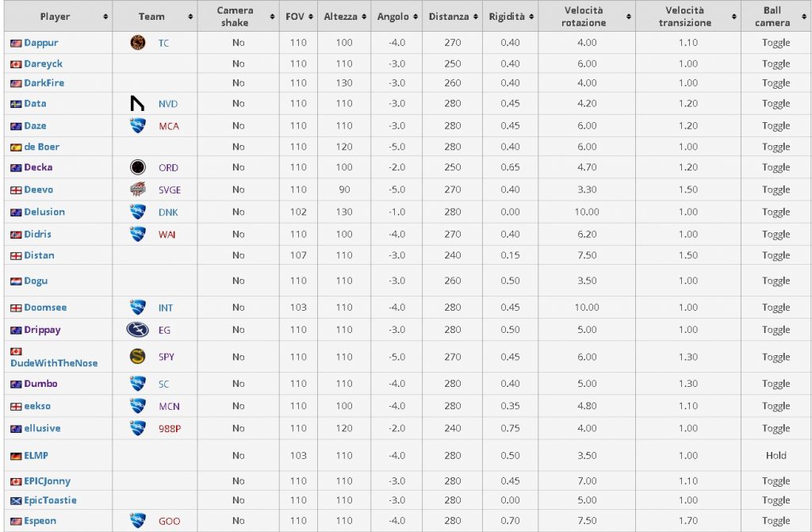This screenshot has height=532, width=812.
Task: Click the SVGE team logo icon
Action: tap(137, 189)
